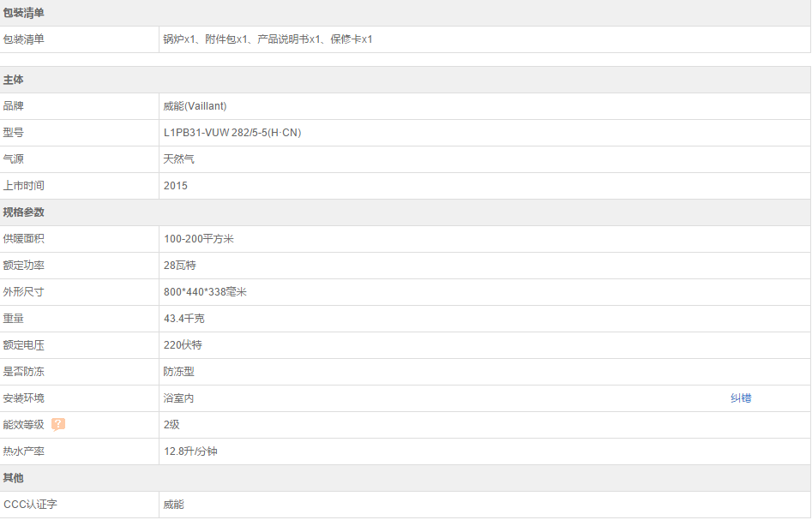Click the 主体 section header
Screen dimensions: 812x520
pyautogui.click(x=14, y=80)
